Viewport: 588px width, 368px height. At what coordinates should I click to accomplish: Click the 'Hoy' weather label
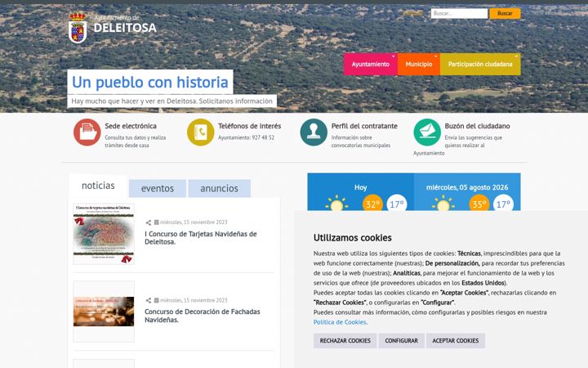click(360, 187)
